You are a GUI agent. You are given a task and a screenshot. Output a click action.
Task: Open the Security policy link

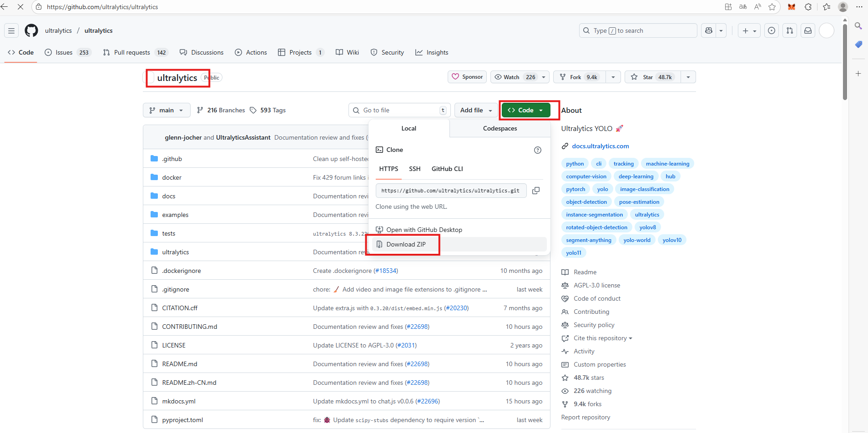pos(594,325)
